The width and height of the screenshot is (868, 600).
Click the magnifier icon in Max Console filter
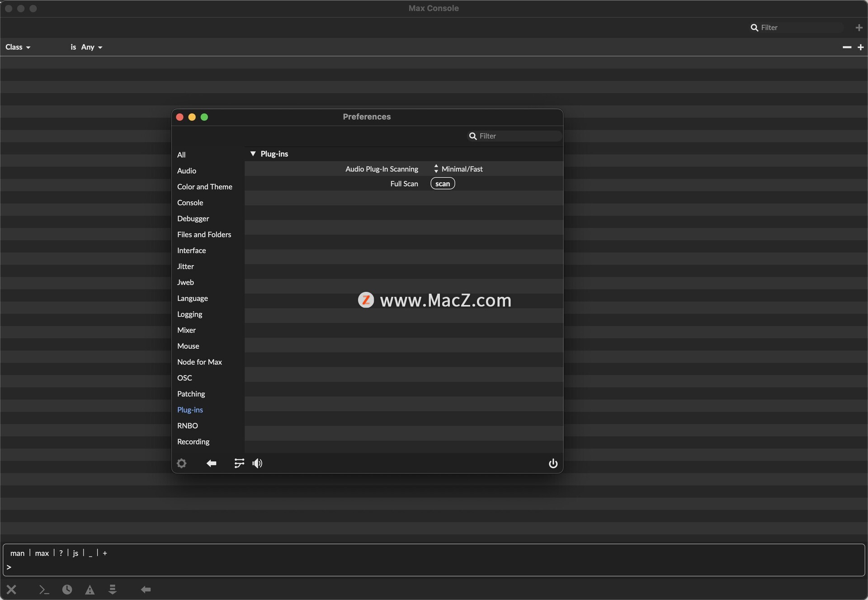(754, 28)
